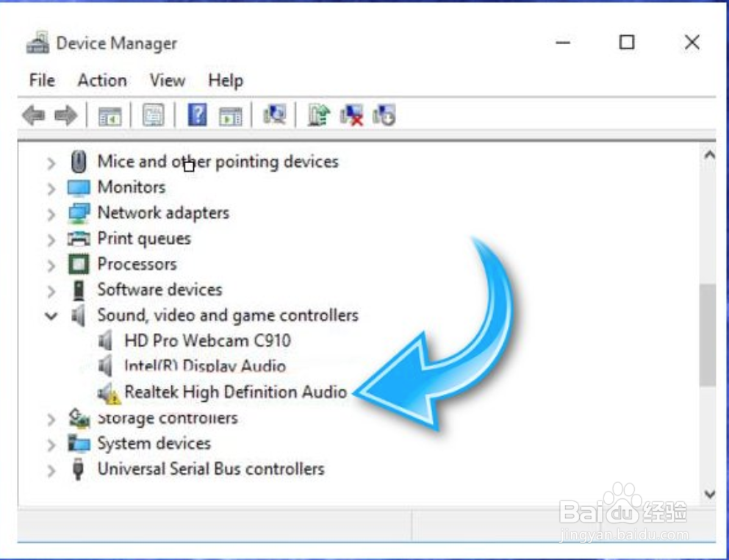Select Mice and other pointing devices label

218,162
